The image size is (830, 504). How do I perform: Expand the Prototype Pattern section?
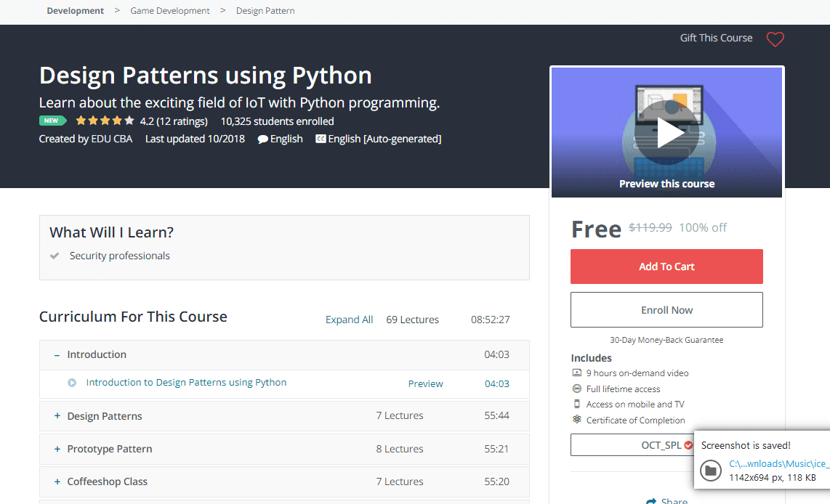click(57, 449)
